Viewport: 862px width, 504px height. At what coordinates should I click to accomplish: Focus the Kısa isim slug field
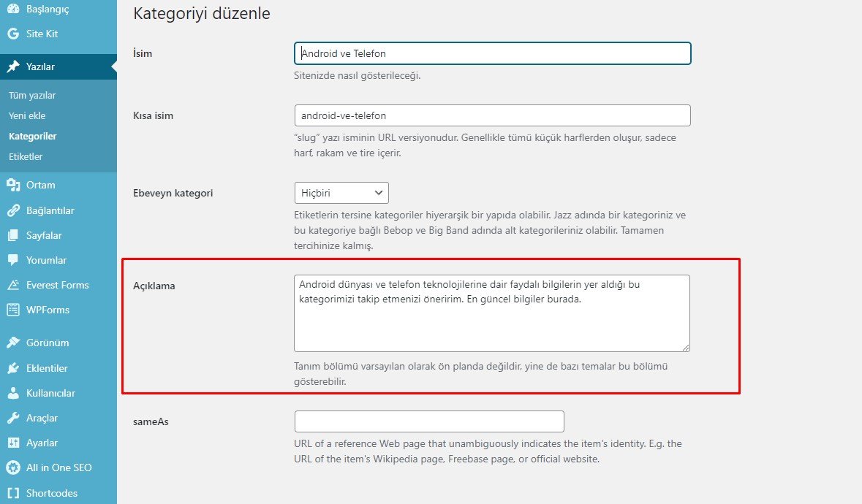492,115
